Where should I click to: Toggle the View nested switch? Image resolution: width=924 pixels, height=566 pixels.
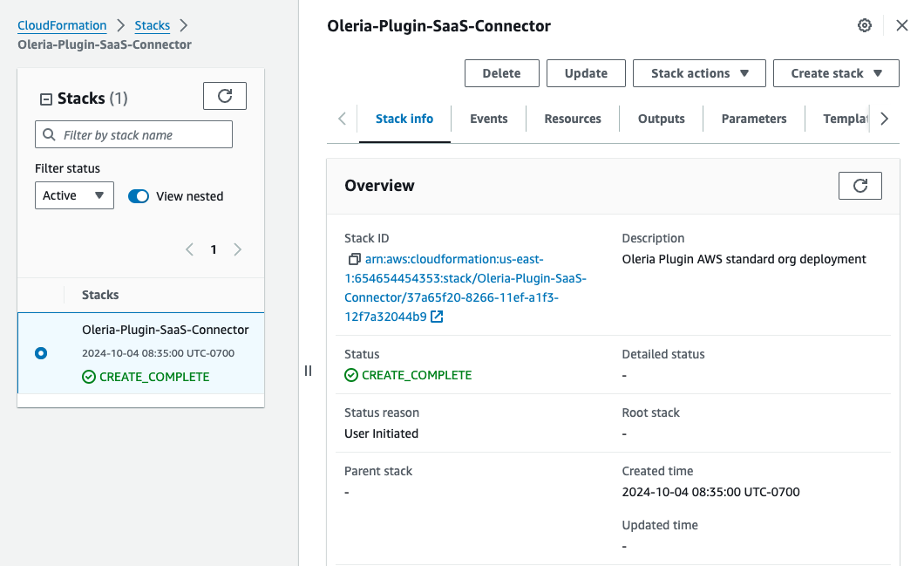pyautogui.click(x=139, y=196)
